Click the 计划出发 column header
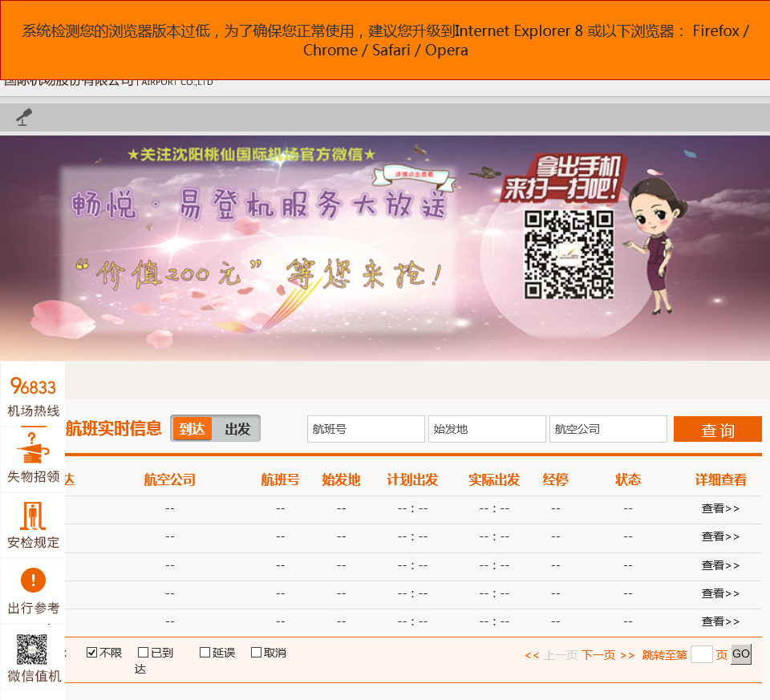The height and width of the screenshot is (700, 770). (x=412, y=479)
